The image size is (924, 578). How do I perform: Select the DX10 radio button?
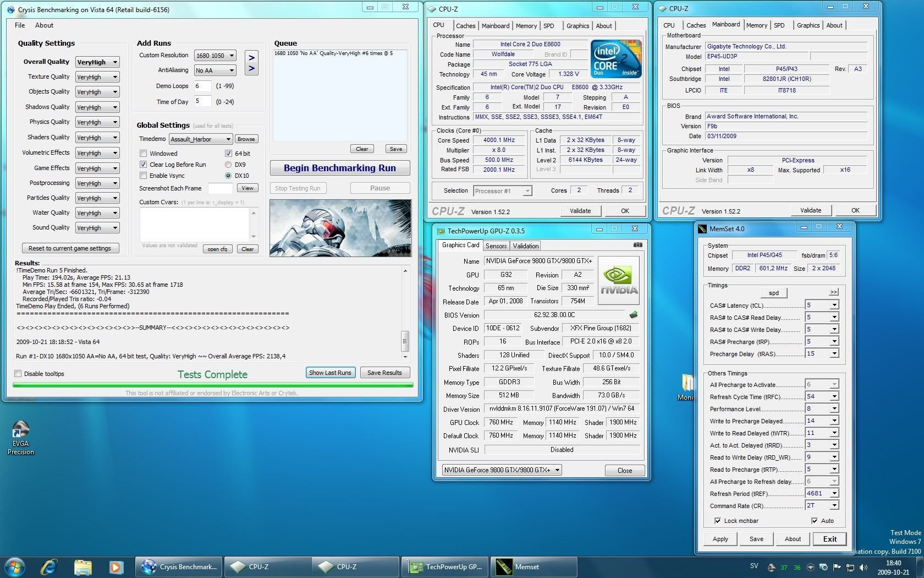(x=228, y=176)
